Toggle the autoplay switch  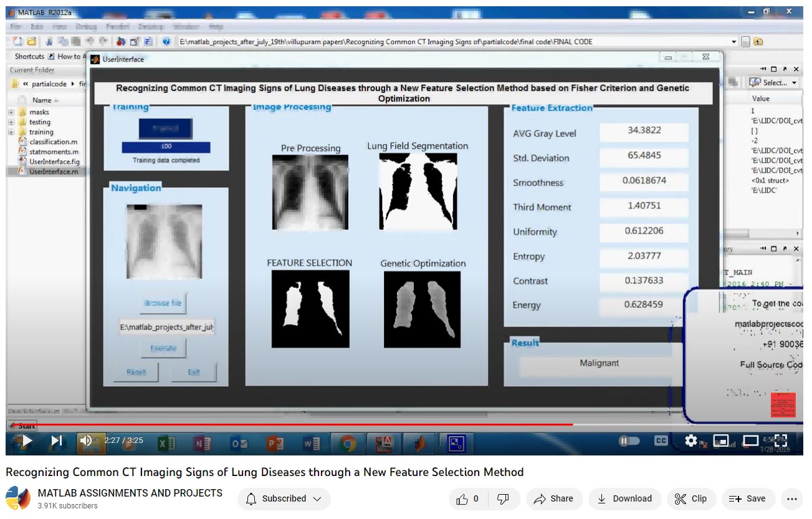629,441
